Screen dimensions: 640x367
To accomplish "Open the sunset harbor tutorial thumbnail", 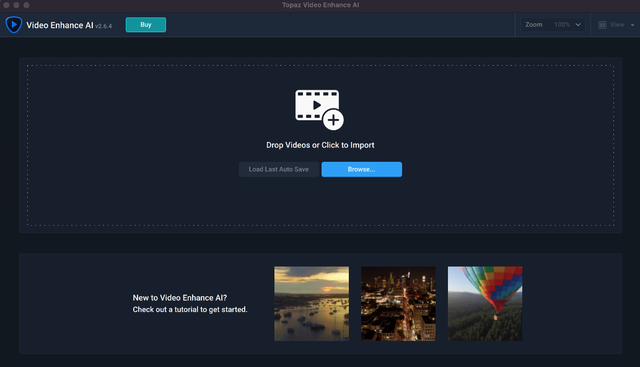I will pos(311,304).
